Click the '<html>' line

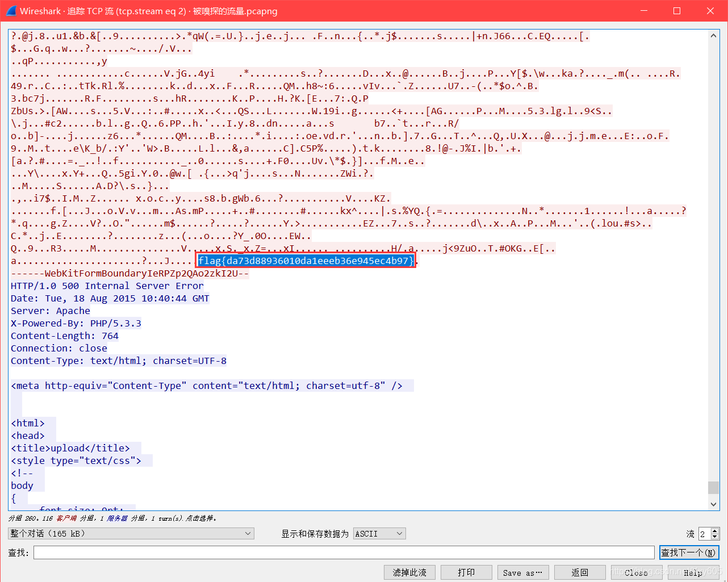pyautogui.click(x=28, y=423)
